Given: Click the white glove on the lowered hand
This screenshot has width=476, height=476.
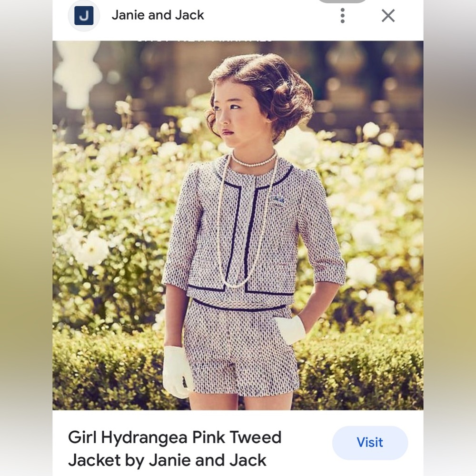Looking at the screenshot, I should (176, 371).
